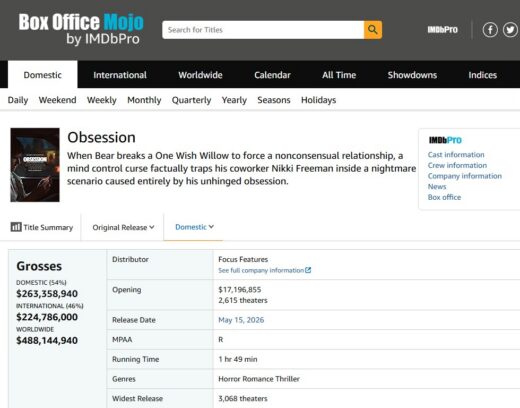The image size is (520, 408).
Task: Open the Cast information link
Action: pyautogui.click(x=456, y=155)
